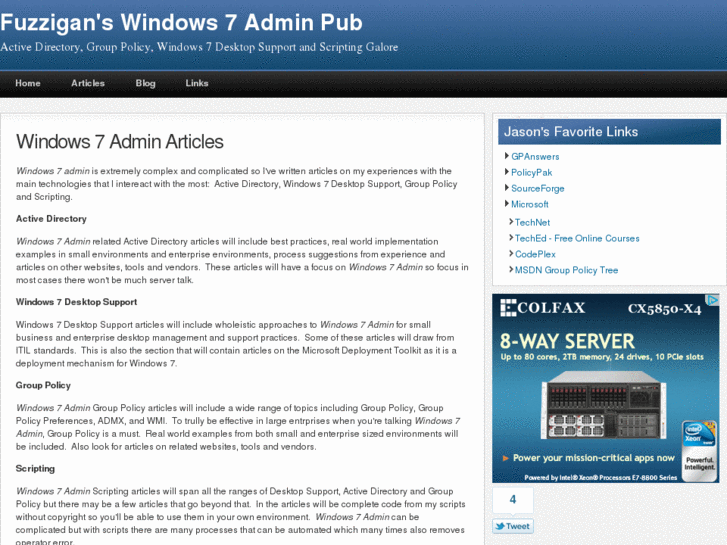Open the TechNet link
The width and height of the screenshot is (727, 545).
coord(532,223)
